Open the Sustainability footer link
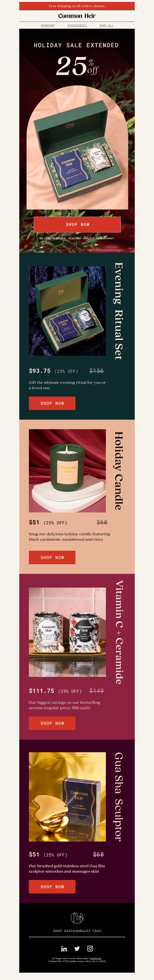 tap(77, 930)
